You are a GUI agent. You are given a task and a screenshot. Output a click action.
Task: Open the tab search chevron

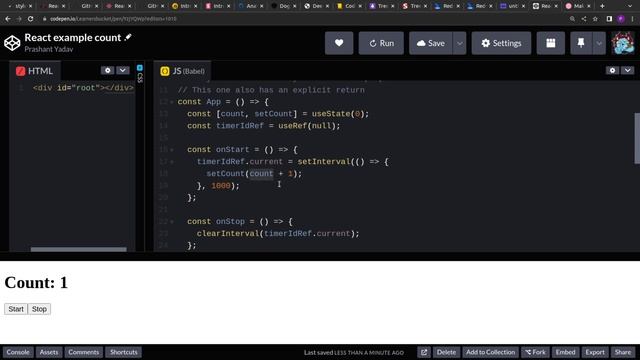[630, 6]
